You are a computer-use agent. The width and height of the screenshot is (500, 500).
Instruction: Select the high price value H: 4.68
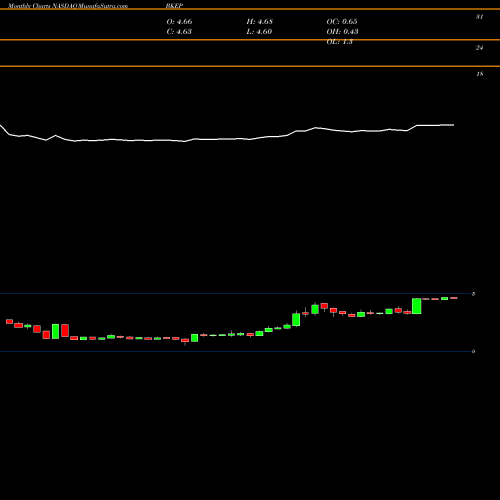(x=260, y=22)
